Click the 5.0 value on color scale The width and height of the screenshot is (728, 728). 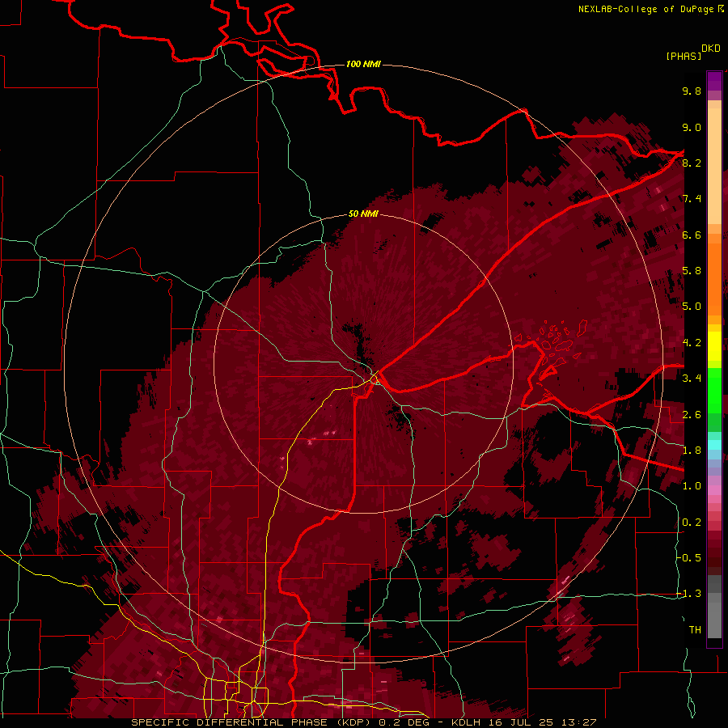(692, 307)
